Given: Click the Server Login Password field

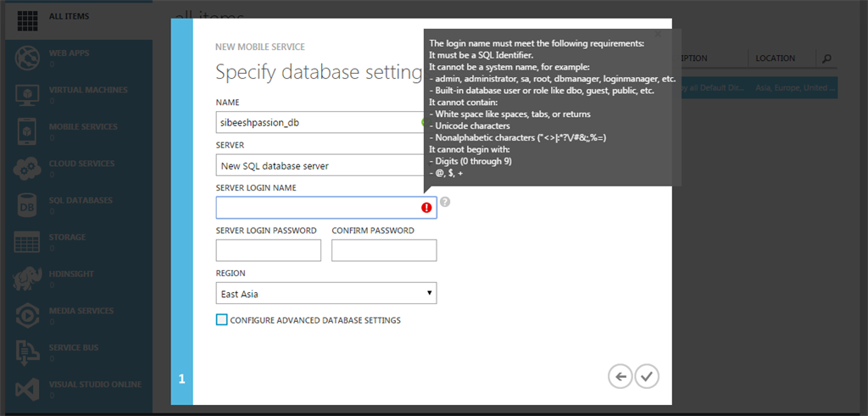Looking at the screenshot, I should (x=269, y=250).
